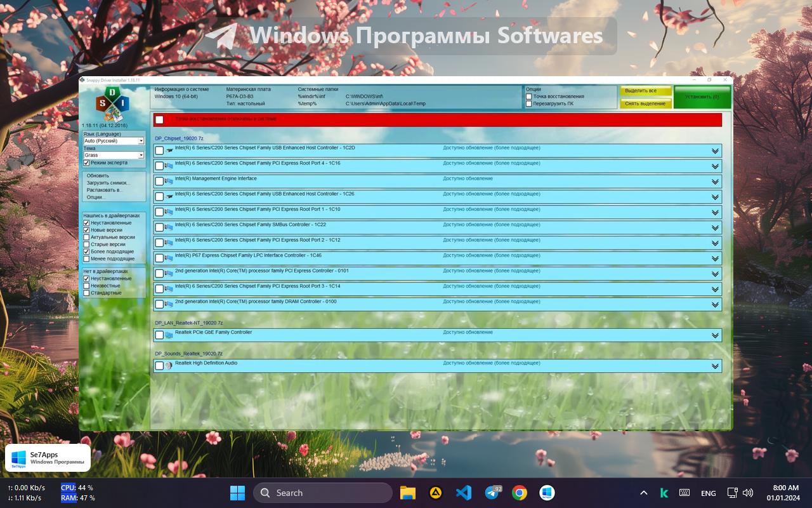This screenshot has width=812, height=508.
Task: Enable Актуальные версии filter checkbox
Action: (87, 237)
